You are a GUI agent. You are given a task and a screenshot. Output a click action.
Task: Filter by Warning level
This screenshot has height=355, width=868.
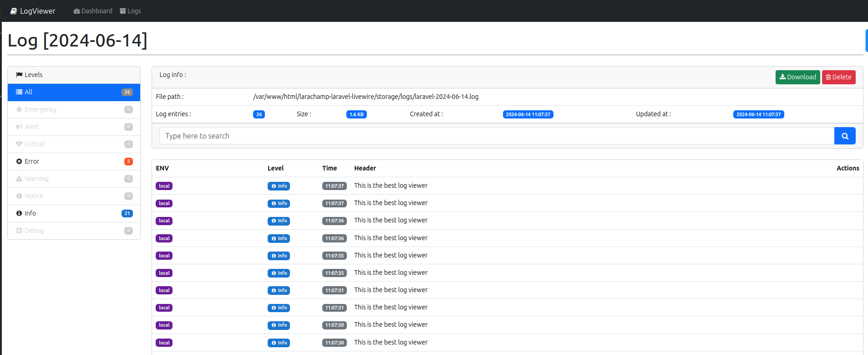pyautogui.click(x=74, y=179)
